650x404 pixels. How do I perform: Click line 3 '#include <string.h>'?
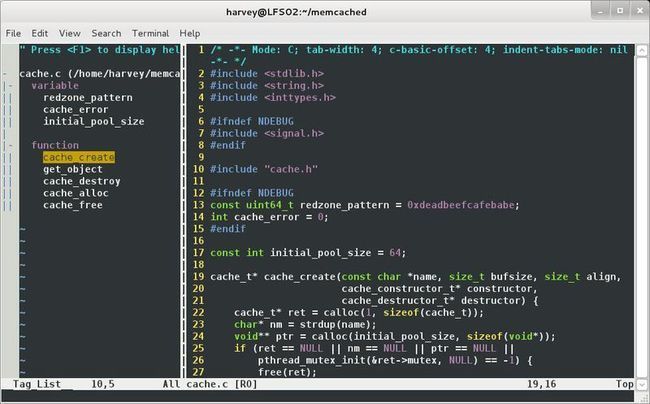(x=267, y=86)
